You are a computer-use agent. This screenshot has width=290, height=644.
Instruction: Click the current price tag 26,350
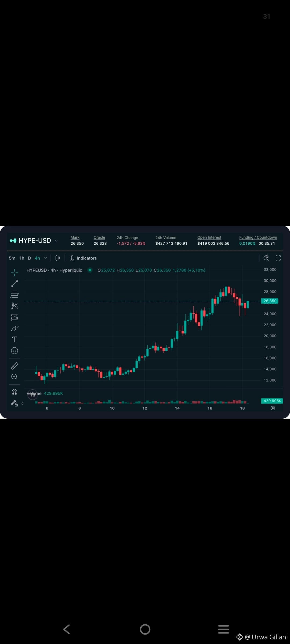(270, 301)
